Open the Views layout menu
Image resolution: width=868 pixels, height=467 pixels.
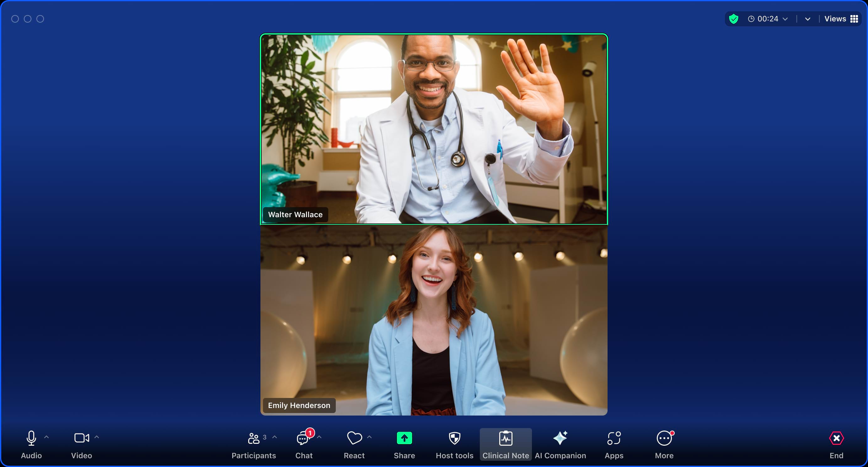coord(841,19)
